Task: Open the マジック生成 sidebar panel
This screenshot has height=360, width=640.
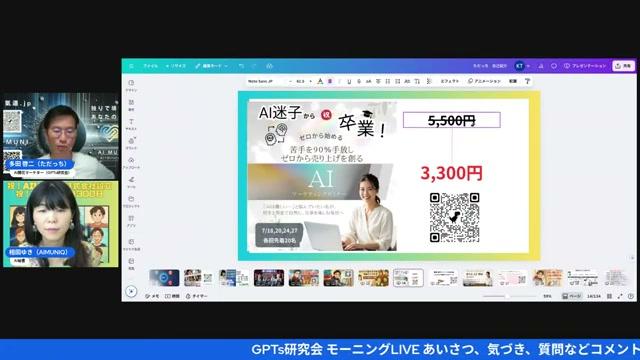Action: click(x=131, y=244)
